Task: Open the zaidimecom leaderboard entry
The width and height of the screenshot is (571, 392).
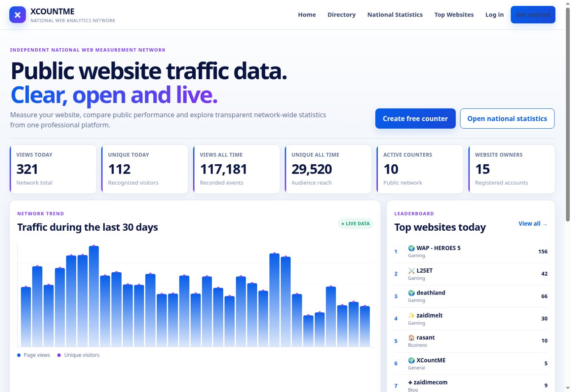Action: pyautogui.click(x=471, y=384)
